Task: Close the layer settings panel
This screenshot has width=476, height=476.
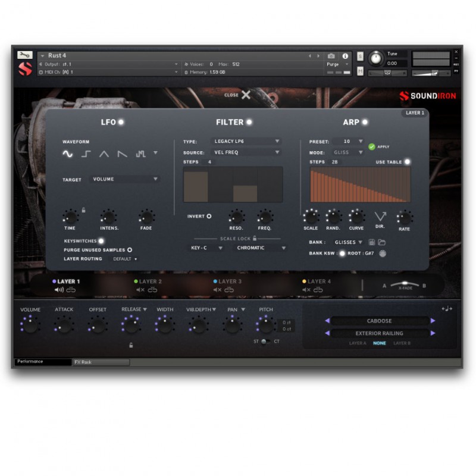Action: tap(246, 95)
